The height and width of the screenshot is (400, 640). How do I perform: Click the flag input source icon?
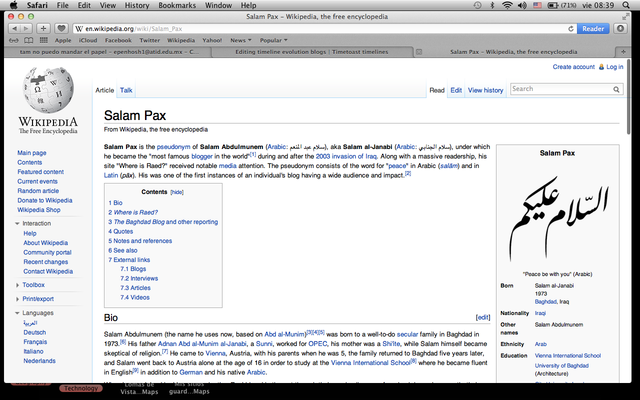[538, 5]
